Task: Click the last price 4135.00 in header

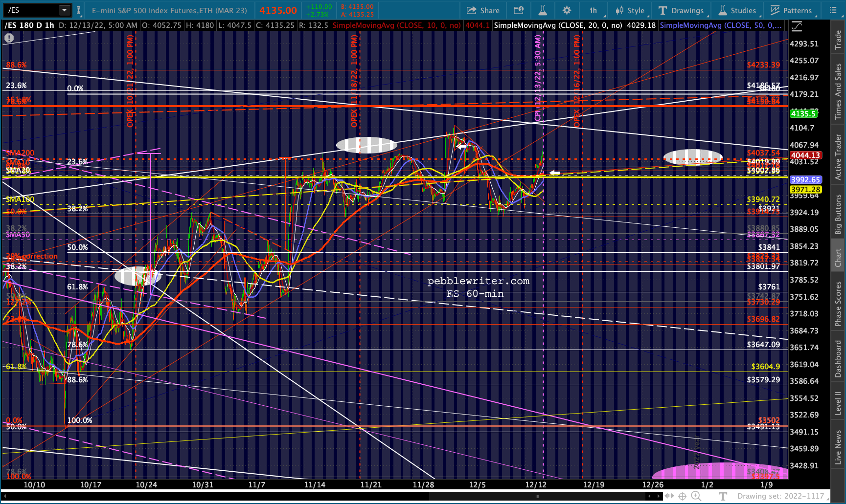Action: pyautogui.click(x=278, y=10)
